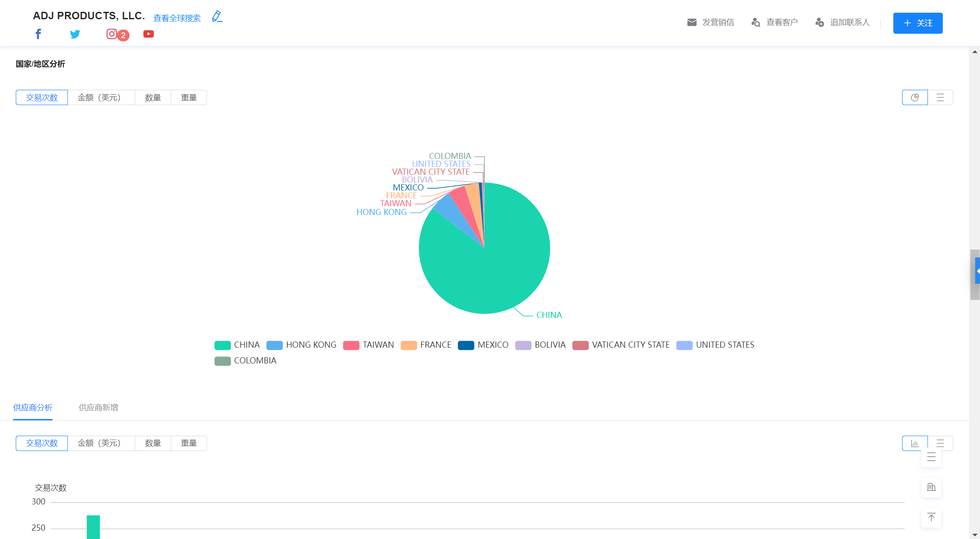Click the FRANCE pie callout label
The height and width of the screenshot is (539, 980).
(401, 196)
